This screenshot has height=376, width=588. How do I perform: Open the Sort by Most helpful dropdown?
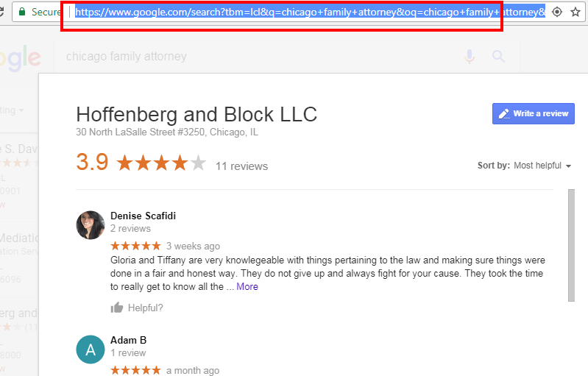point(524,166)
